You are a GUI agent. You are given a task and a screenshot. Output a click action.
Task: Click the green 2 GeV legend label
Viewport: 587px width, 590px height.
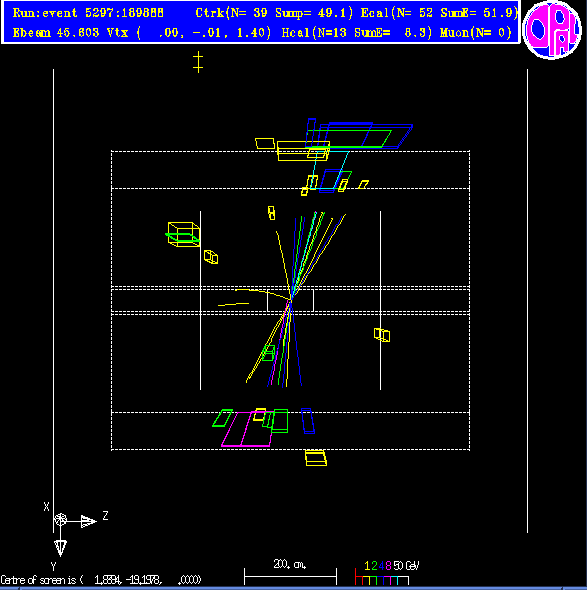(x=374, y=566)
